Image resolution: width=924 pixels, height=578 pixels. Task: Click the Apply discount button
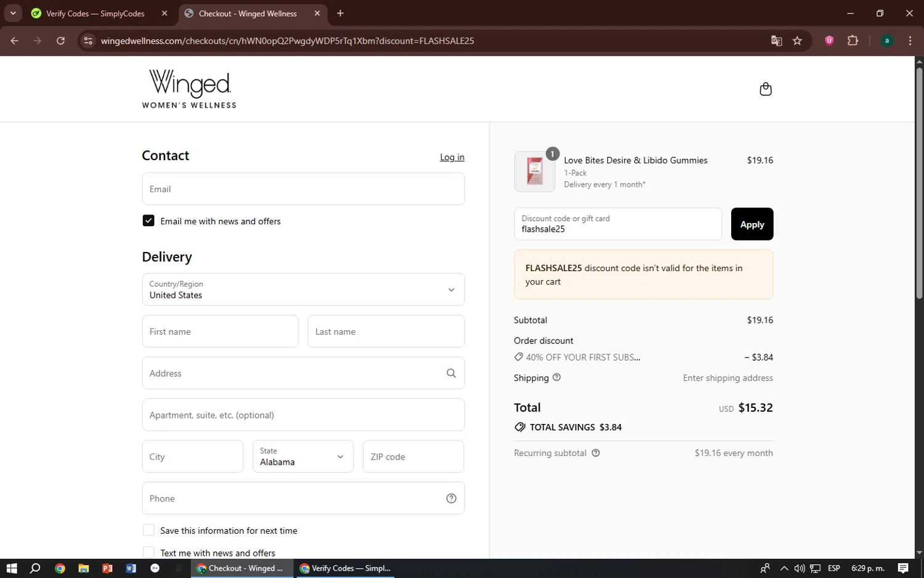(752, 224)
